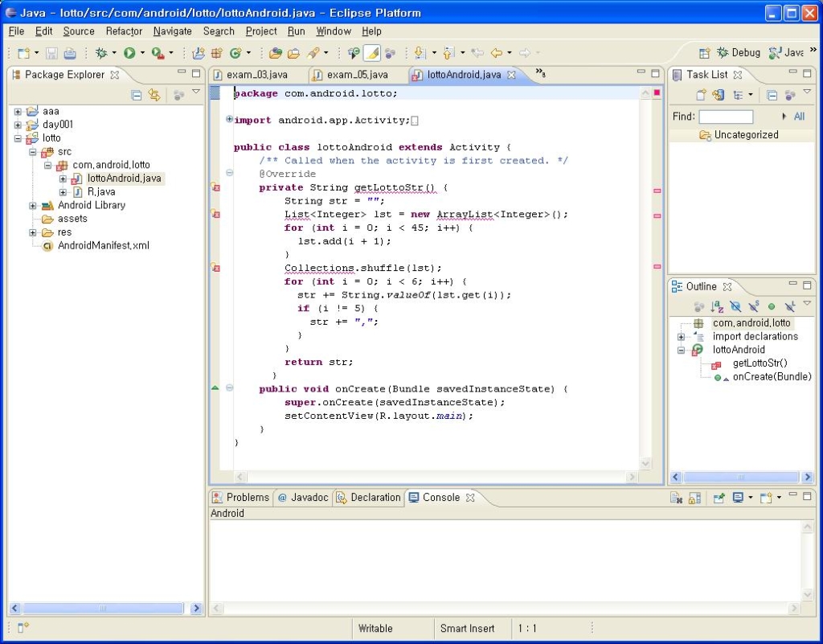823x644 pixels.
Task: Select AndroidManifest.xml in Package Explorer
Action: (104, 246)
